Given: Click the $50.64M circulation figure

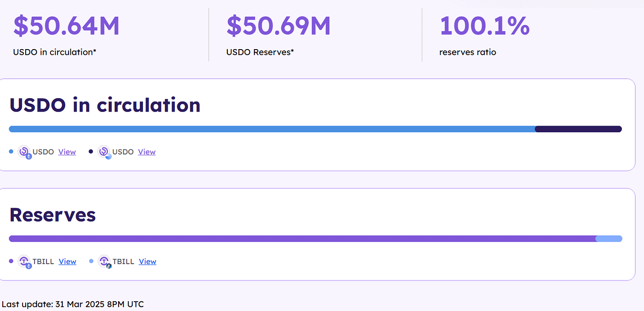Looking at the screenshot, I should click(x=66, y=26).
